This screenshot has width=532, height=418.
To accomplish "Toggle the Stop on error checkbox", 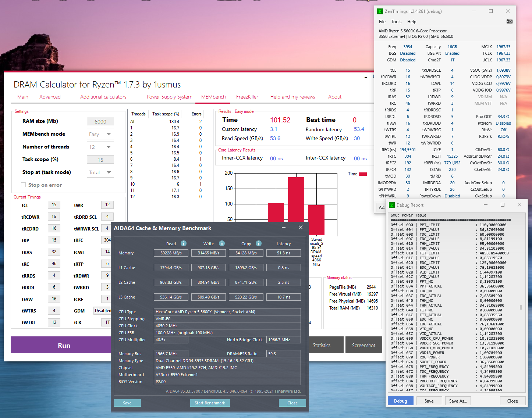I will [x=24, y=185].
